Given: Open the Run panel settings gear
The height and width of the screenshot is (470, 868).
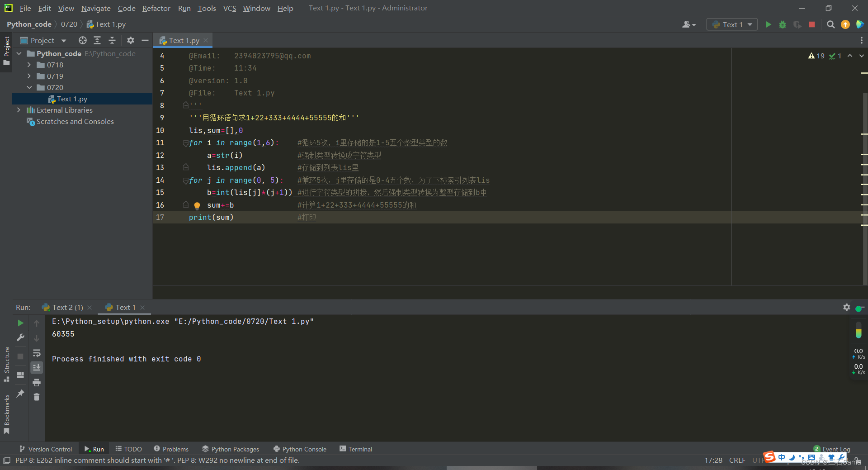Looking at the screenshot, I should pyautogui.click(x=846, y=307).
